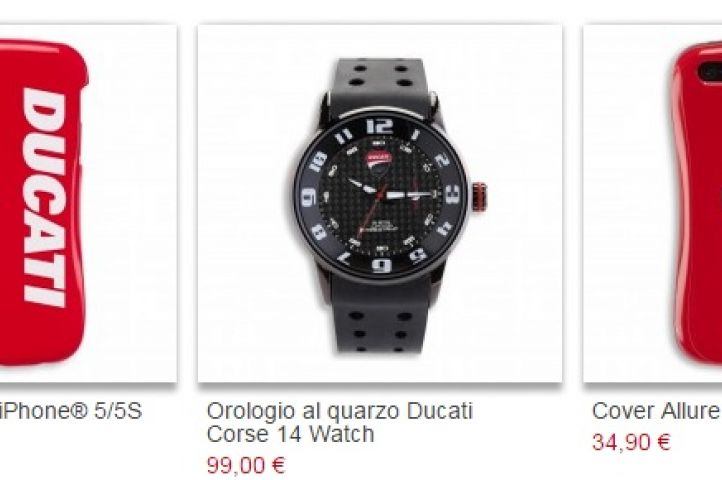Open the red Cover Allure product image
This screenshot has width=722, height=480.
coord(652,203)
